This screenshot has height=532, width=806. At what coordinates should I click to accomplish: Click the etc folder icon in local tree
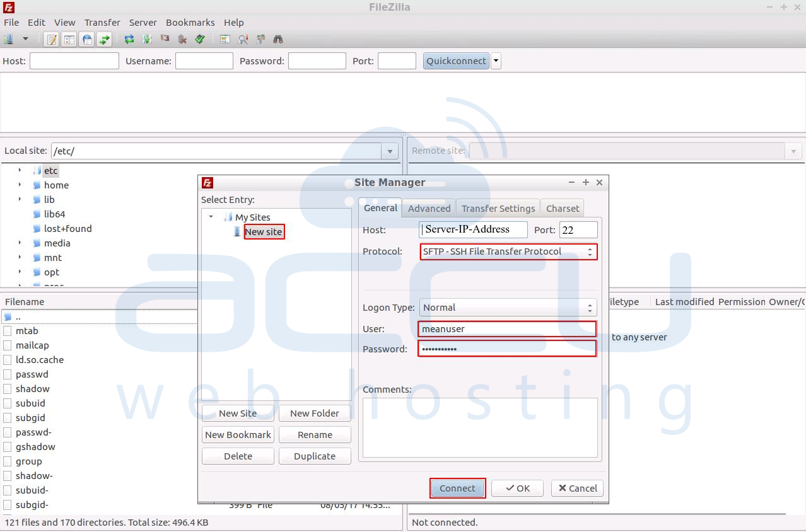(37, 170)
